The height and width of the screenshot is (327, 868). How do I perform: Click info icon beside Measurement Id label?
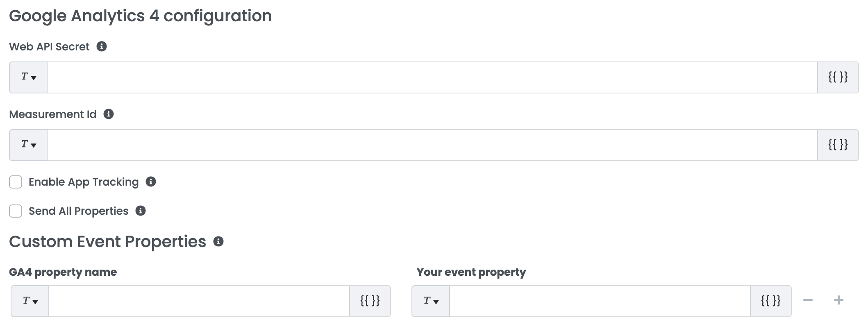[x=109, y=114]
